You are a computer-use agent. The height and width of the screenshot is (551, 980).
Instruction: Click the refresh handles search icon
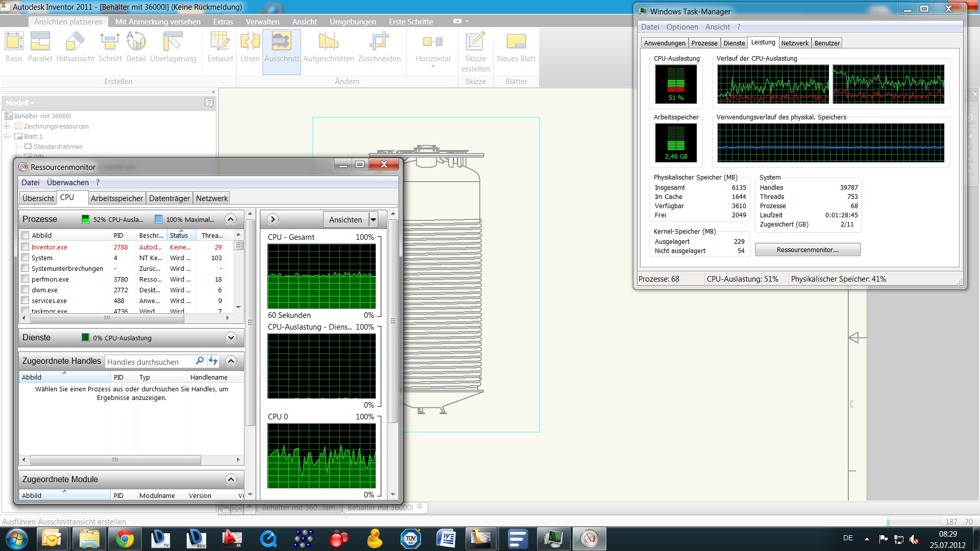213,361
